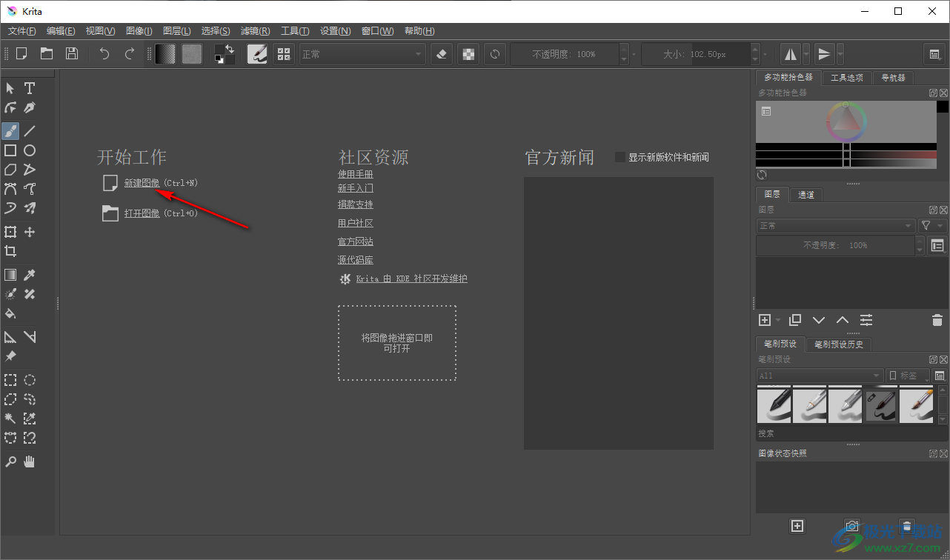Select the Text tool in toolbox

click(x=30, y=88)
